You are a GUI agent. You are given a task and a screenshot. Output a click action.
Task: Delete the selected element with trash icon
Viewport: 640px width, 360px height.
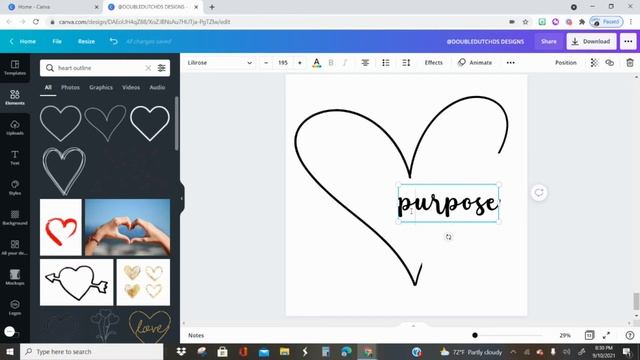click(x=630, y=63)
